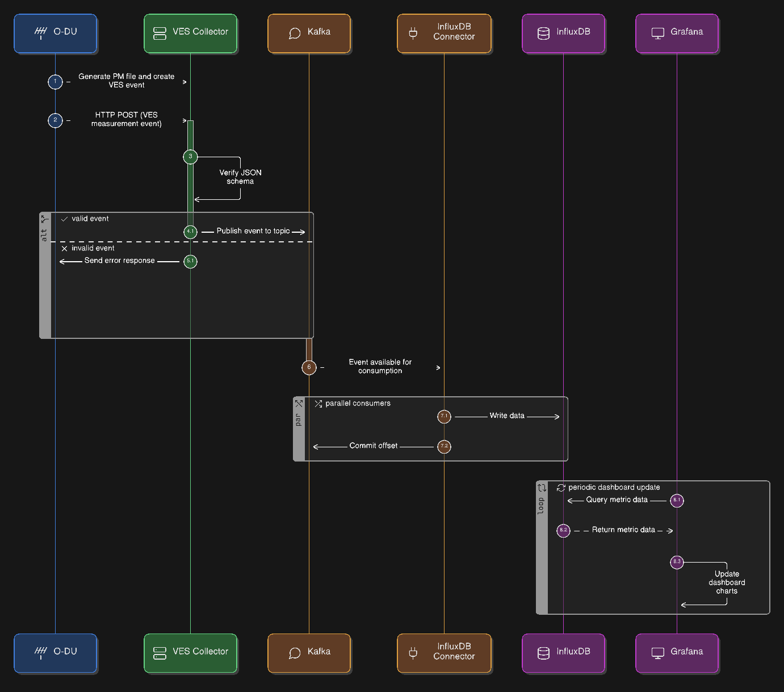
Task: Click the 'Return metric data' message label
Action: (x=623, y=530)
